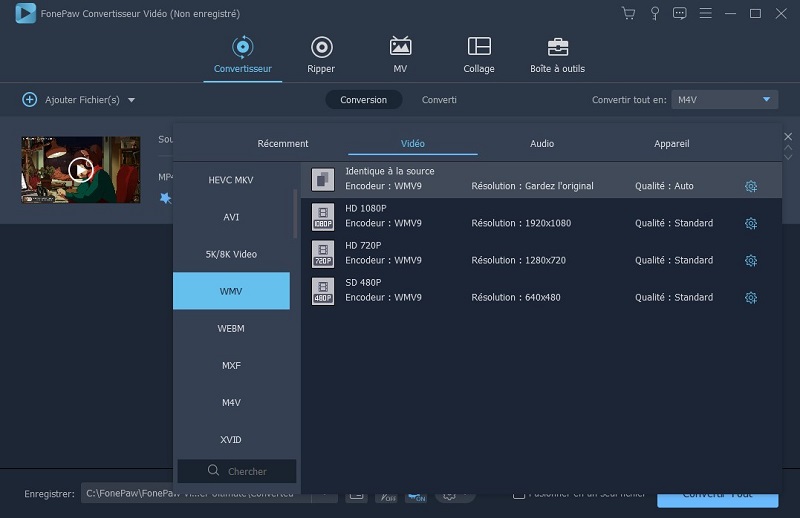Click Résolution : 1920x1080 text

point(521,223)
